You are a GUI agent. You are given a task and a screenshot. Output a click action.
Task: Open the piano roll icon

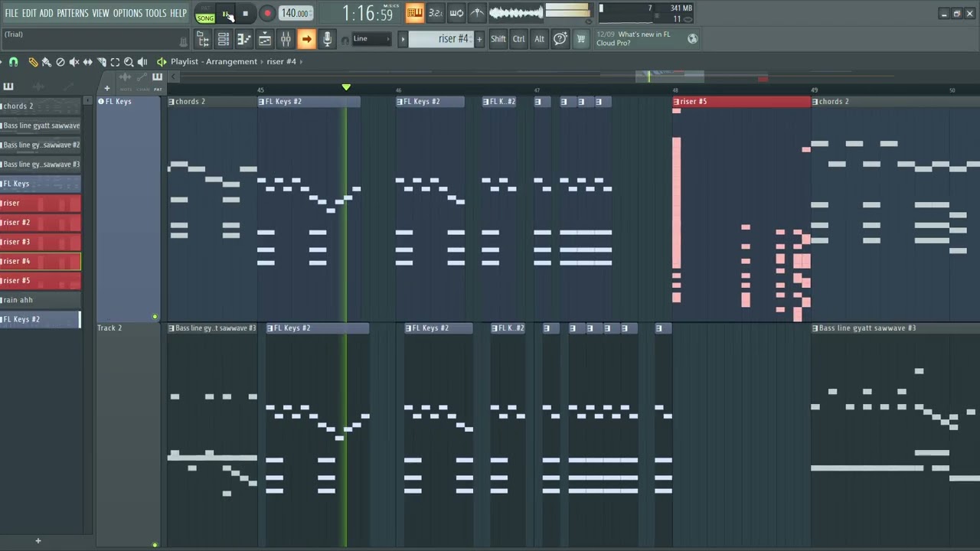[x=244, y=39]
